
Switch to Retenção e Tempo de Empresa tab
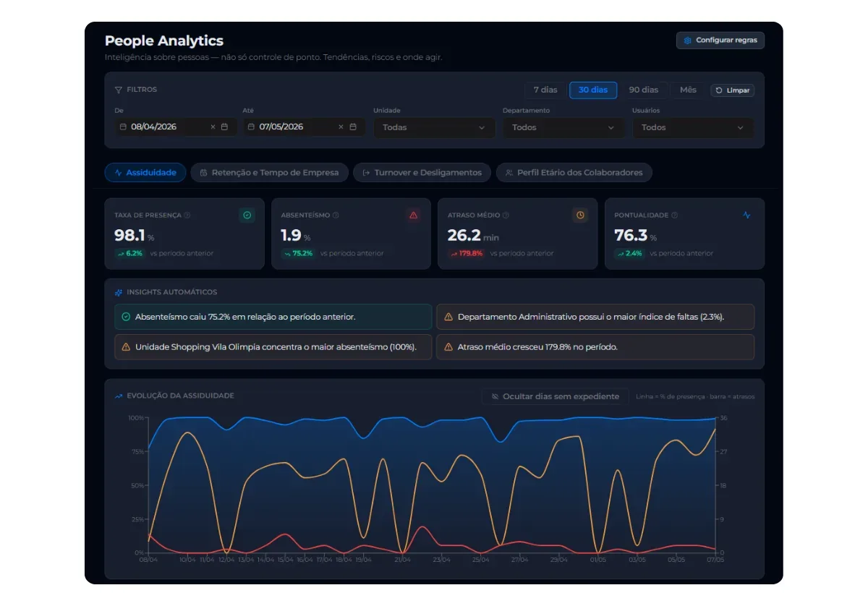click(270, 173)
